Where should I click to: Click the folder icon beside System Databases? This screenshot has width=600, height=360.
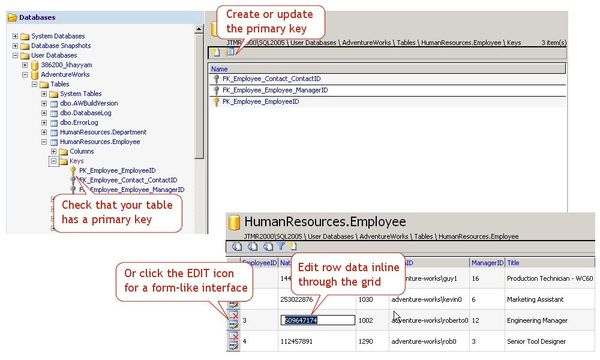click(x=25, y=36)
